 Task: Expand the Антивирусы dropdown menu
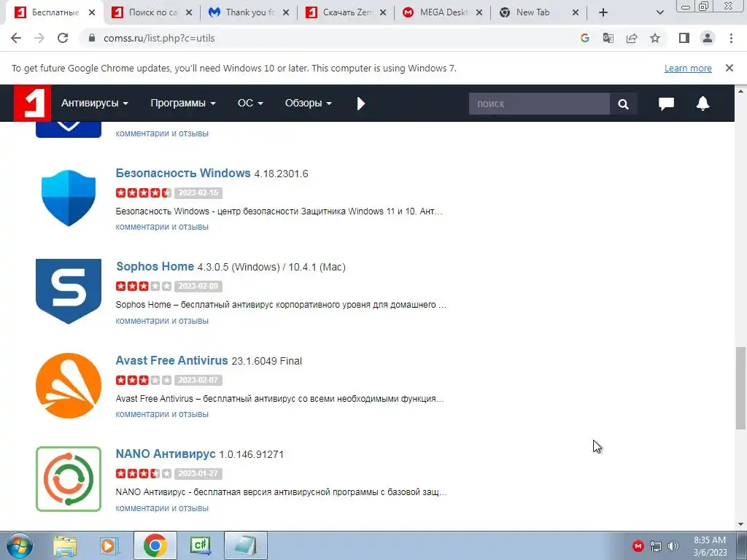pos(94,104)
